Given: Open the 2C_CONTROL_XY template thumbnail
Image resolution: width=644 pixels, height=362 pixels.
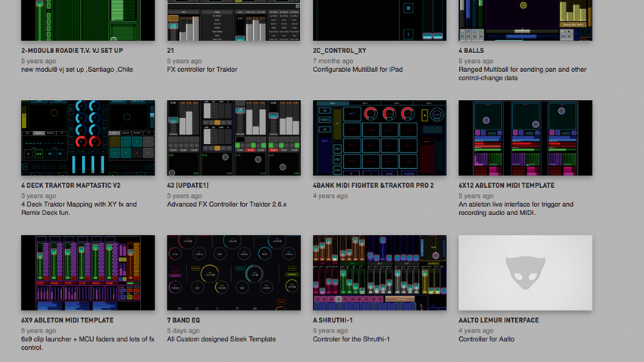Looking at the screenshot, I should pyautogui.click(x=380, y=20).
